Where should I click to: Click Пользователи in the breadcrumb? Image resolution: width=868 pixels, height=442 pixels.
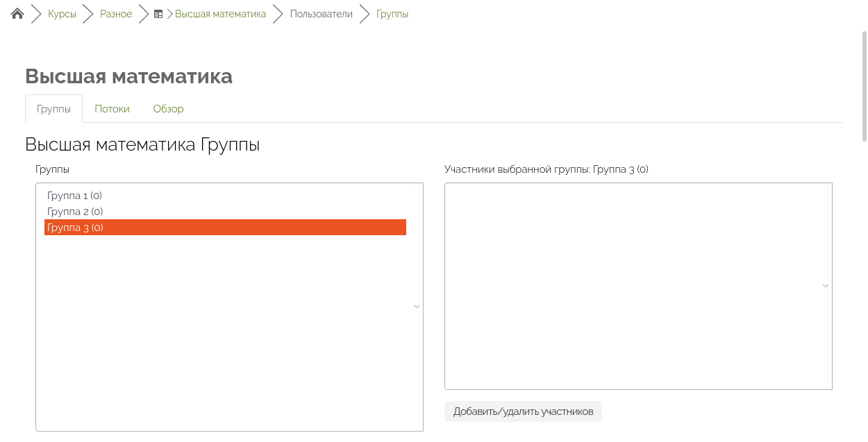point(321,14)
